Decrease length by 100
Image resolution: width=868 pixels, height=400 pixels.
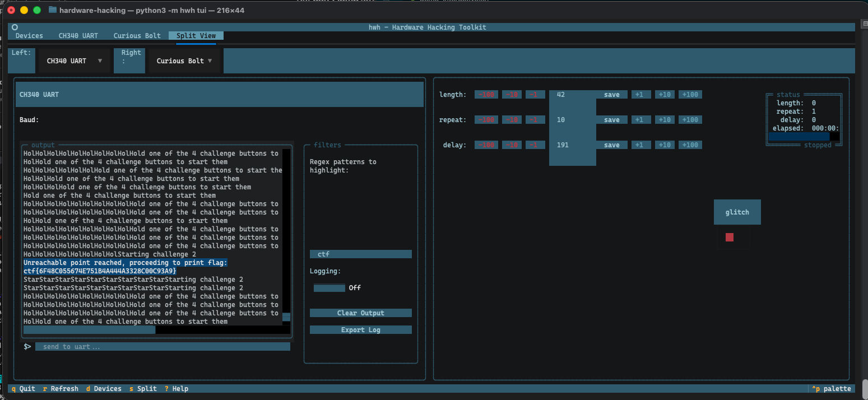(x=485, y=95)
